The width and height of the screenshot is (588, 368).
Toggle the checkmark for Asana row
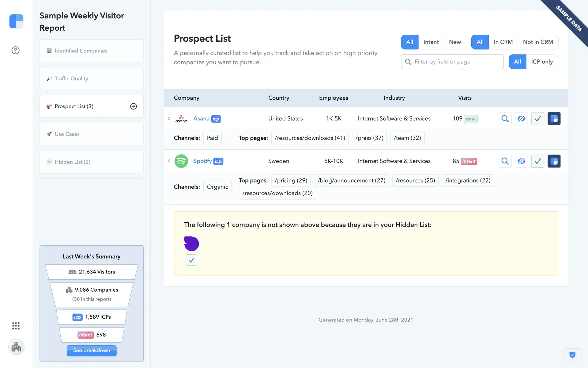point(537,119)
